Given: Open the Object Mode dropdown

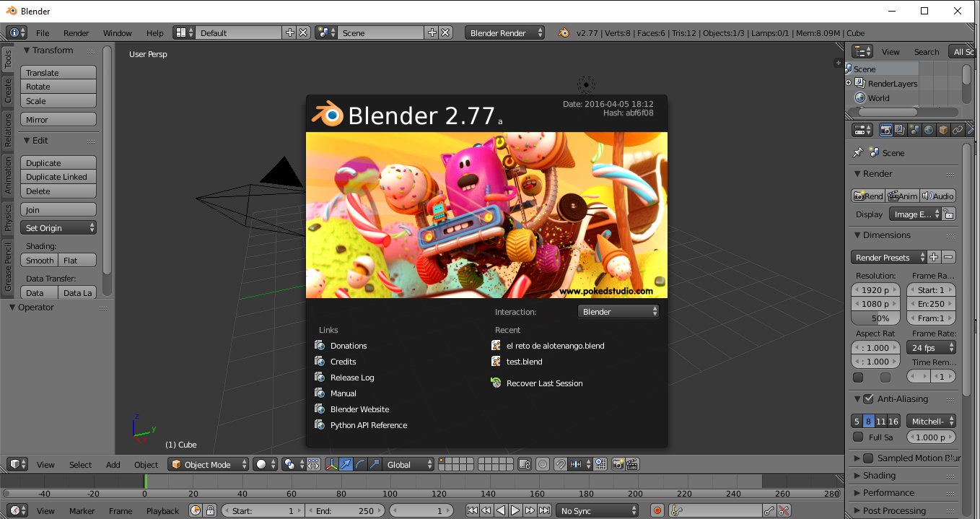Looking at the screenshot, I should 209,464.
